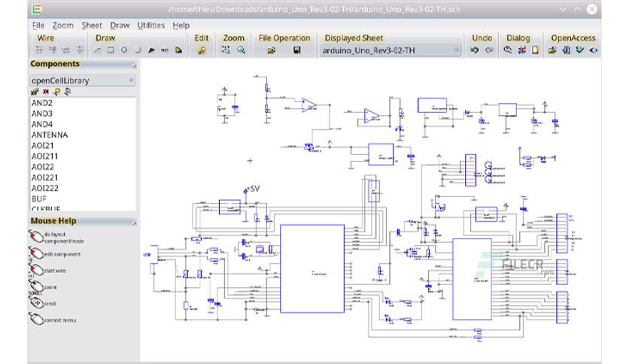Select the Draw line tool
Viewport: 629px width, 364px height.
[97, 50]
